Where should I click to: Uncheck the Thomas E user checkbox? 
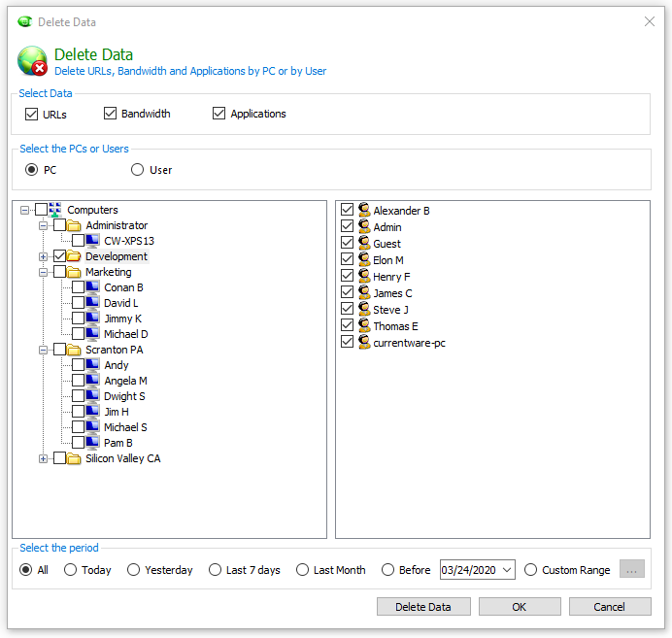[x=347, y=325]
